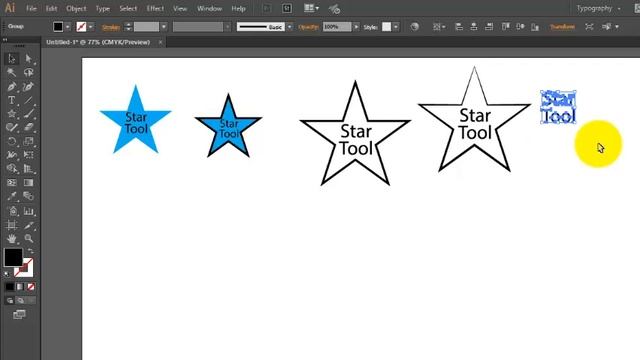The image size is (640, 360).
Task: Open fill color dropdown arrow
Action: (x=68, y=27)
